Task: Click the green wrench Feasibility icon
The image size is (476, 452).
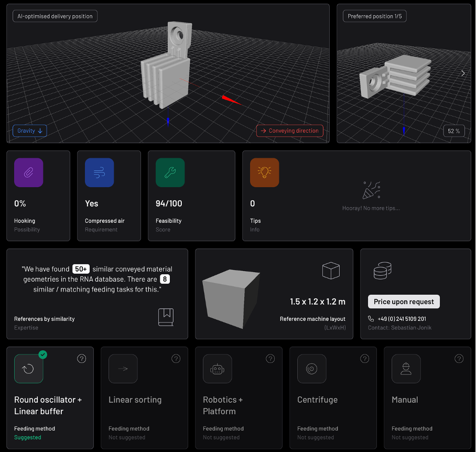Action: pos(170,173)
